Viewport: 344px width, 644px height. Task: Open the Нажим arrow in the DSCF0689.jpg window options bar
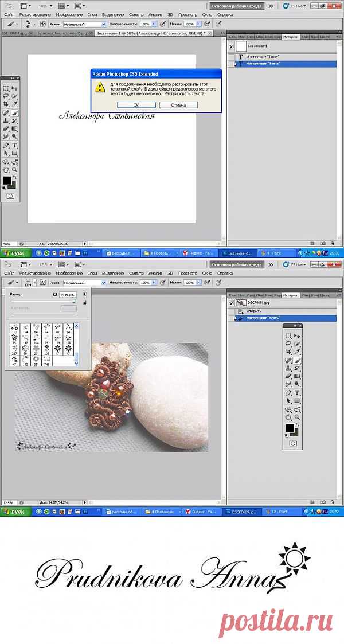pyautogui.click(x=200, y=283)
